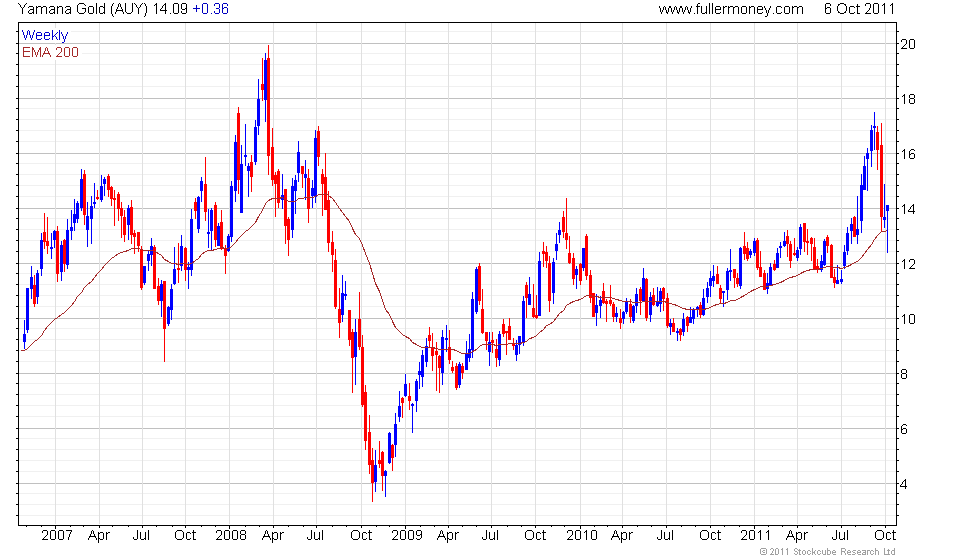The height and width of the screenshot is (560, 980).
Task: Click the www.fullermoney.com link text
Action: (x=731, y=9)
